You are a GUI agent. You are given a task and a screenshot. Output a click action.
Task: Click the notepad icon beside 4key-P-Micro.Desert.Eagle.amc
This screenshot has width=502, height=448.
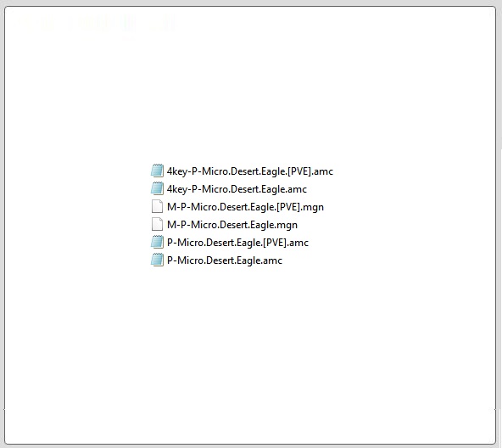tap(157, 188)
